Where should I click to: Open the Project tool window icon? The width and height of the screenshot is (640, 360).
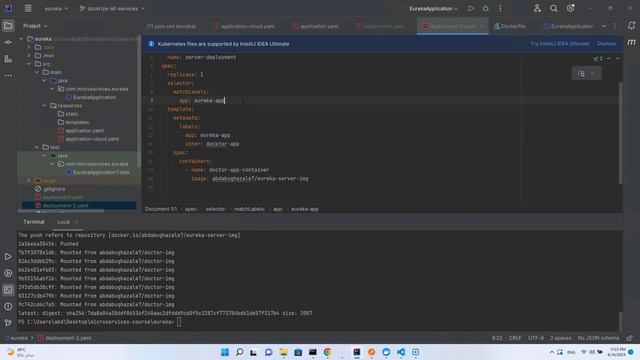point(8,26)
